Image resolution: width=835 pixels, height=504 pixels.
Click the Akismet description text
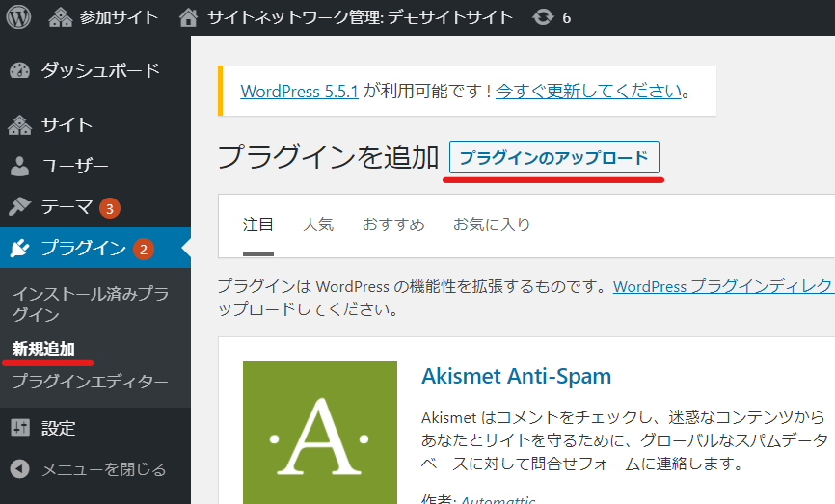624,440
